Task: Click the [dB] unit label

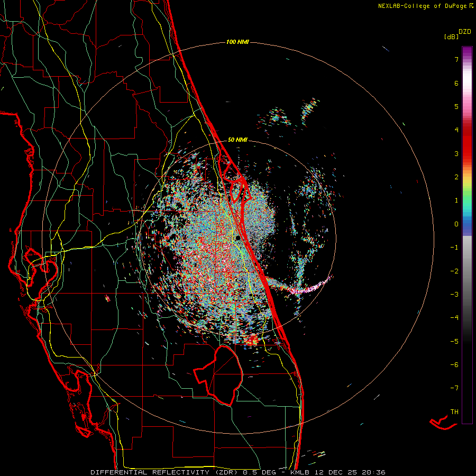Action: (x=452, y=36)
